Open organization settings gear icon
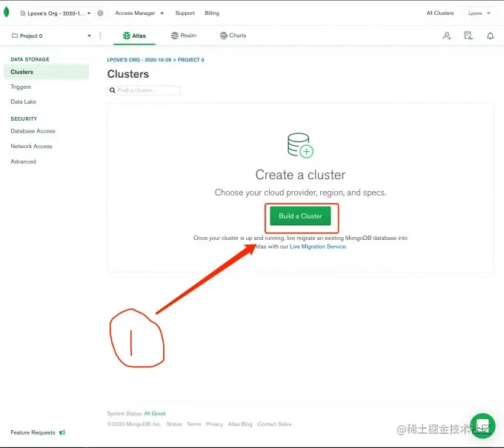This screenshot has width=504, height=448. point(100,13)
